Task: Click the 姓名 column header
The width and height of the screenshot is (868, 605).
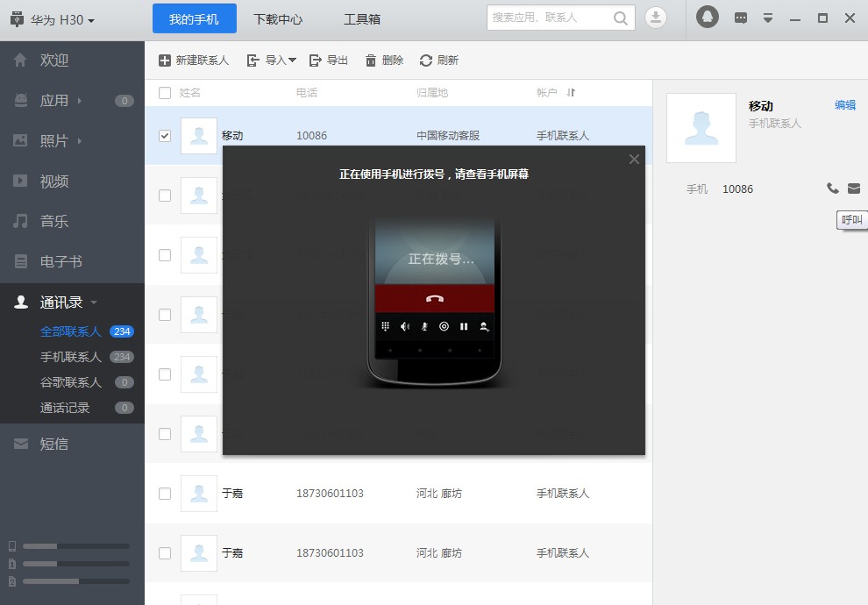Action: click(x=190, y=92)
